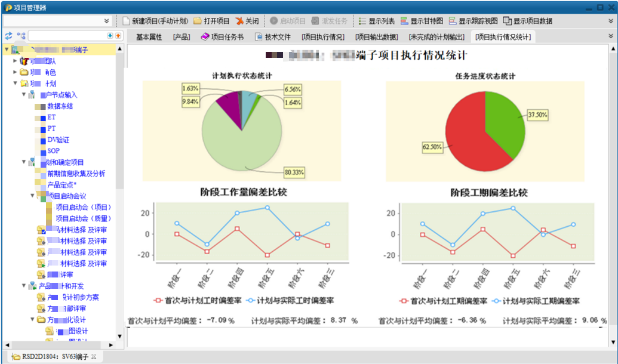Click the team icon beside 团队
Viewport: 618px width, 364px height.
pos(24,61)
